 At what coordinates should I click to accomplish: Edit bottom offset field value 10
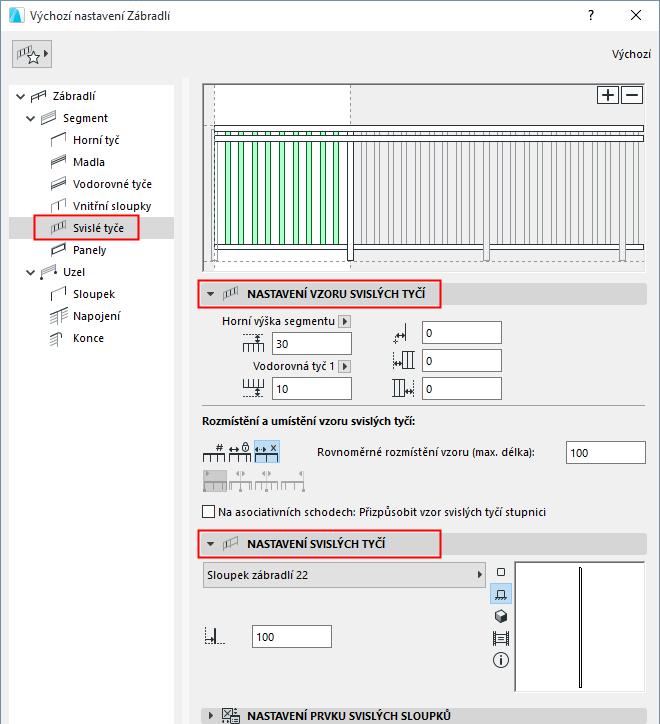(x=312, y=389)
